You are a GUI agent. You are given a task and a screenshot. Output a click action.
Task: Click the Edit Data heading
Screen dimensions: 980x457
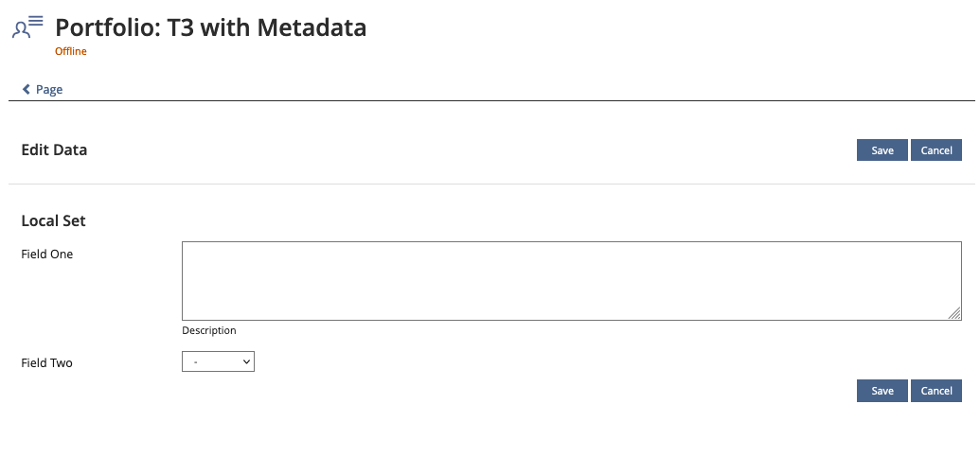[54, 149]
